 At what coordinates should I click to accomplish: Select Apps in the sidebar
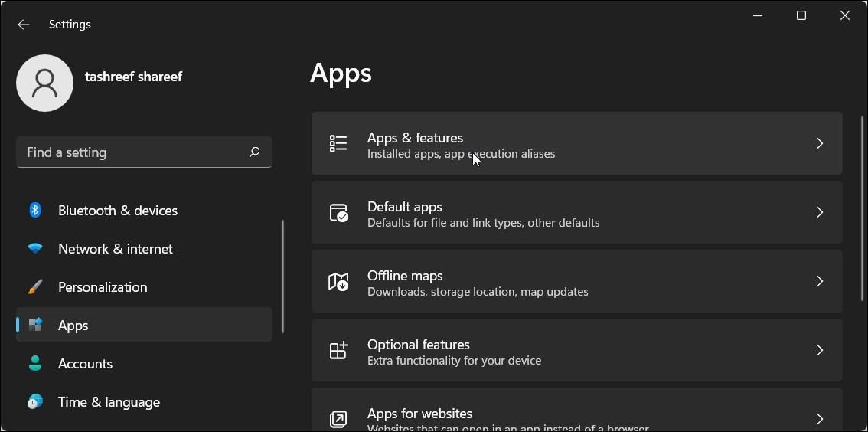144,325
